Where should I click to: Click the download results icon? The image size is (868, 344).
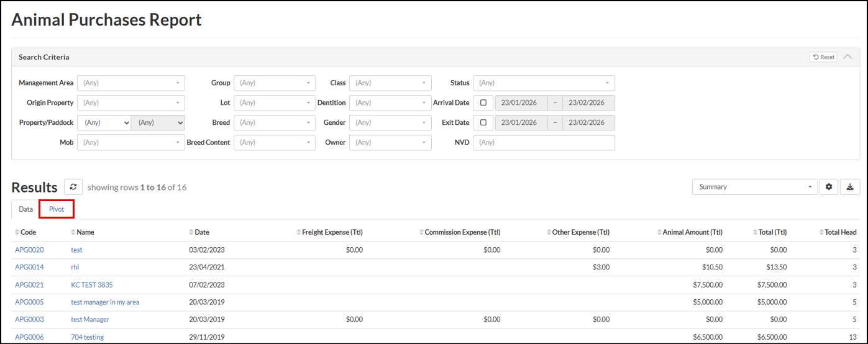[x=850, y=187]
